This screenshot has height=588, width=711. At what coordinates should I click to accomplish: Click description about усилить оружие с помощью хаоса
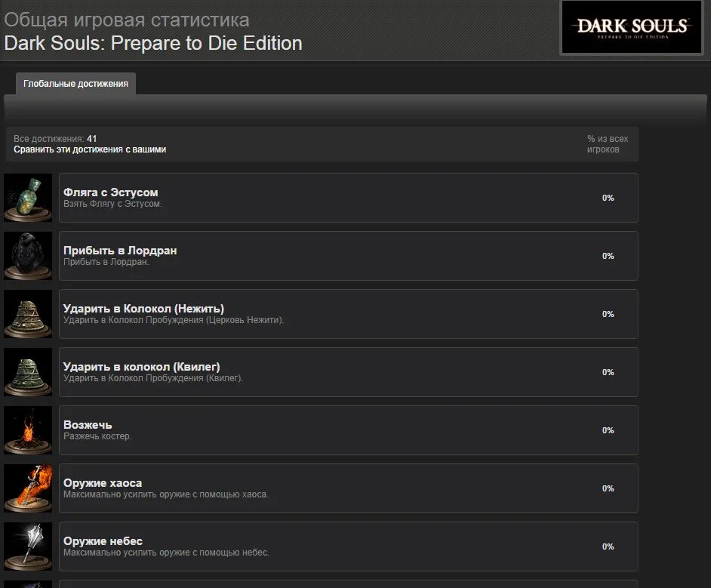pyautogui.click(x=166, y=494)
